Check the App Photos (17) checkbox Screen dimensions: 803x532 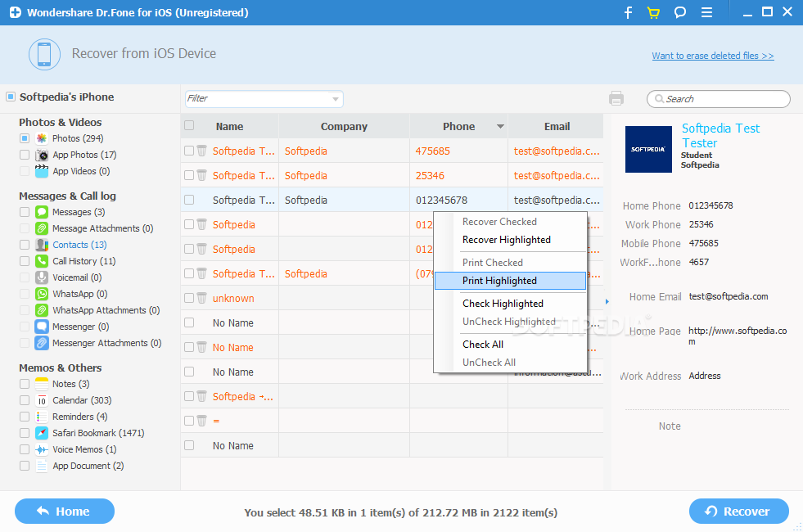click(x=24, y=155)
